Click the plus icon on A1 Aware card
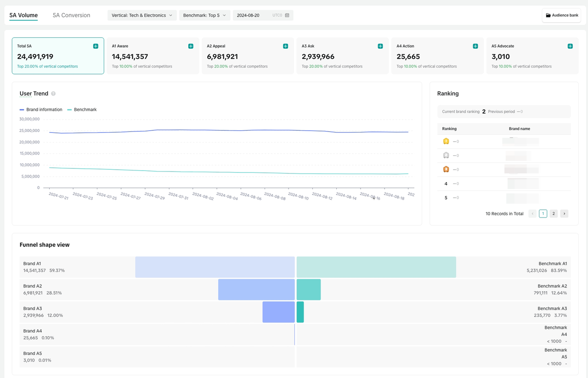 point(191,46)
